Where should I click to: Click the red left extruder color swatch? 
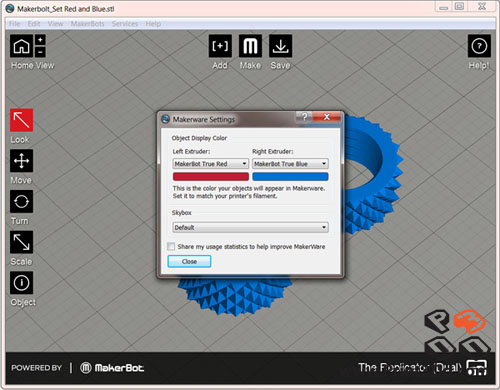click(211, 177)
